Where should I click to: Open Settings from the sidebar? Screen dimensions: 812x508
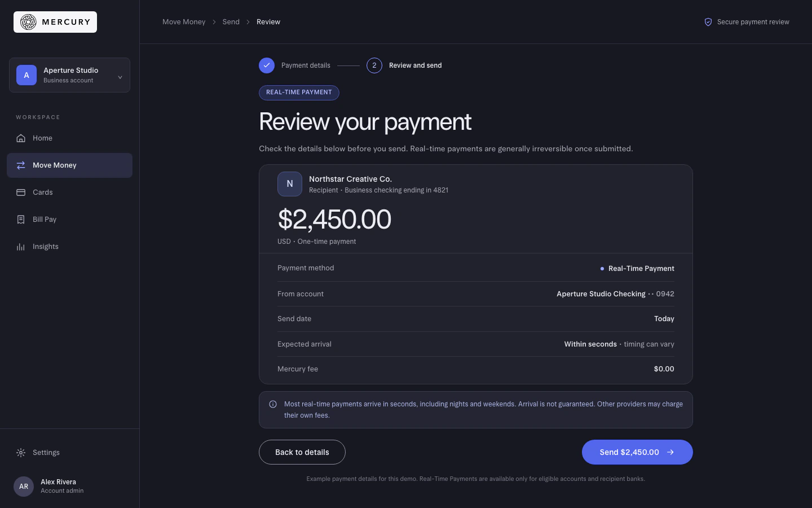(69, 453)
